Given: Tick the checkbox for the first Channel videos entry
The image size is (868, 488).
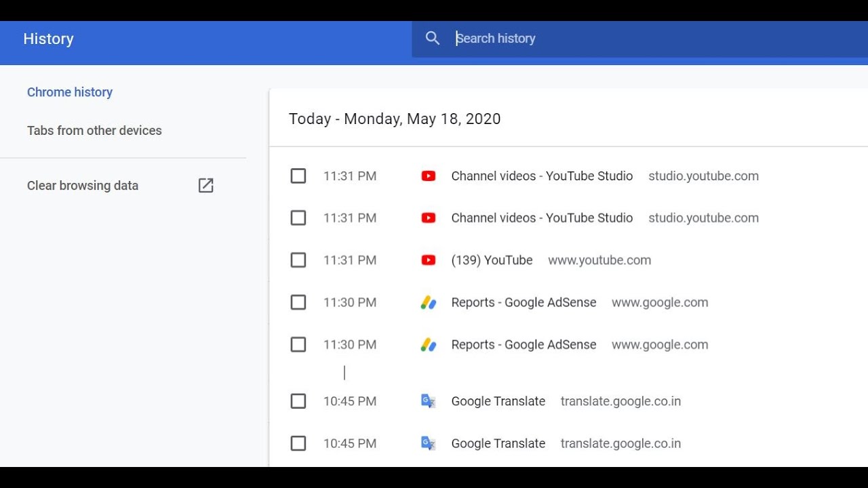Looking at the screenshot, I should (x=298, y=176).
